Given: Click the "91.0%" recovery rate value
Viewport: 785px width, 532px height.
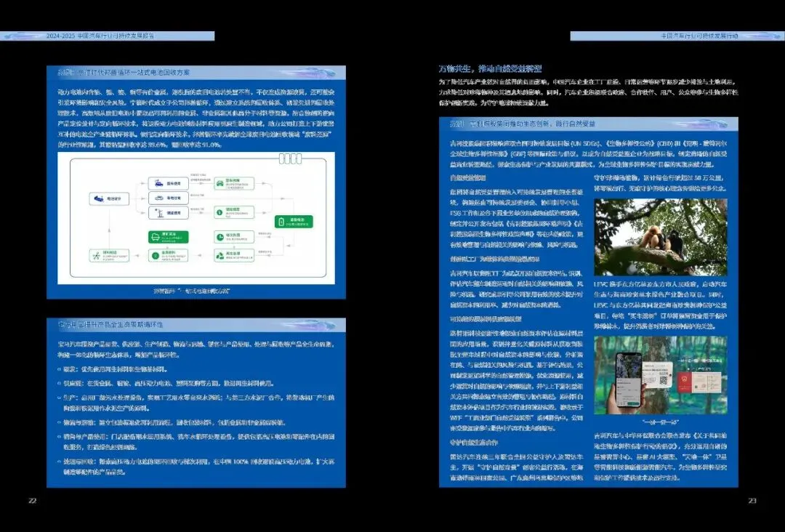Looking at the screenshot, I should (x=212, y=145).
